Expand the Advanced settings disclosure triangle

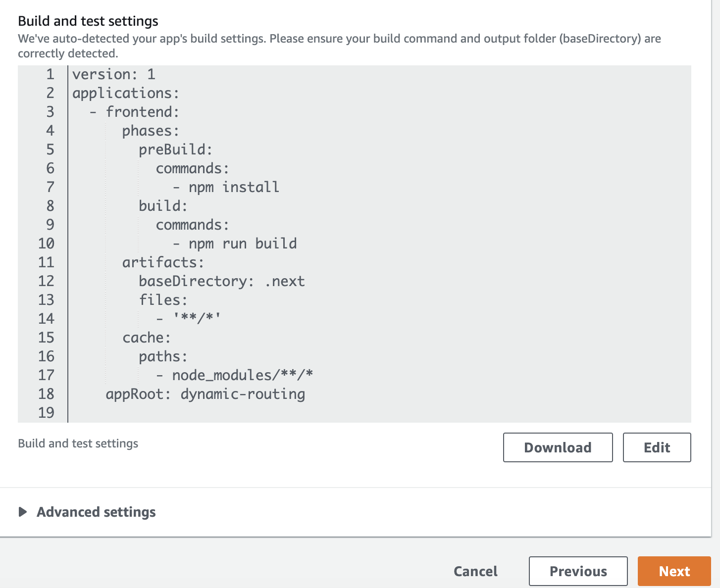coord(22,512)
